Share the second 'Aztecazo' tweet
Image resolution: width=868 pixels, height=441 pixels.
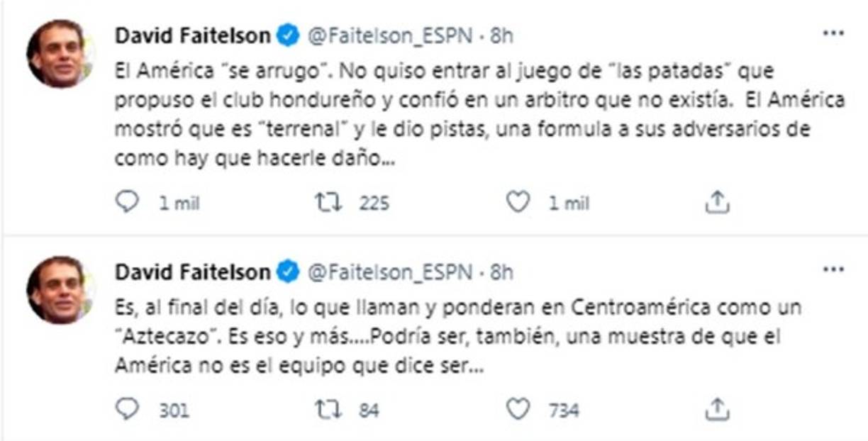[x=717, y=409]
